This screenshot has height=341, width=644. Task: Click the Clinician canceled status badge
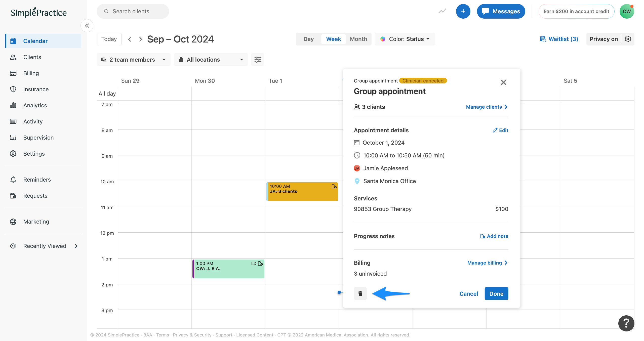pyautogui.click(x=423, y=81)
